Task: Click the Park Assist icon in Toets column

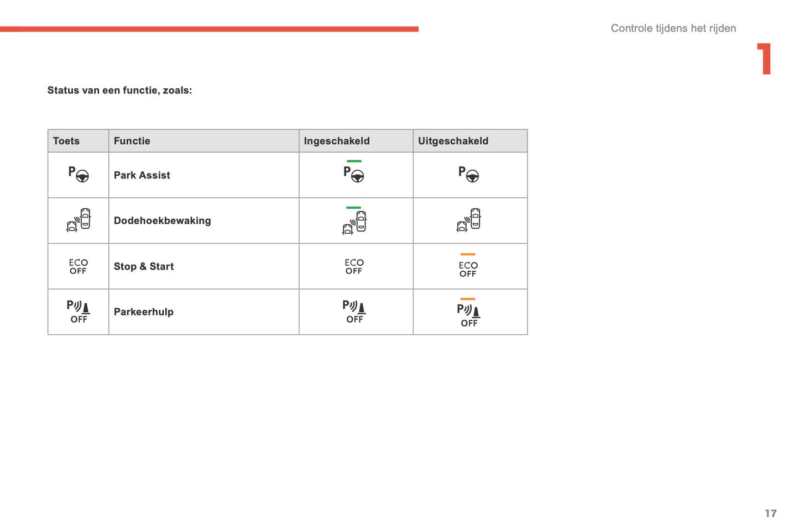Action: (x=79, y=175)
